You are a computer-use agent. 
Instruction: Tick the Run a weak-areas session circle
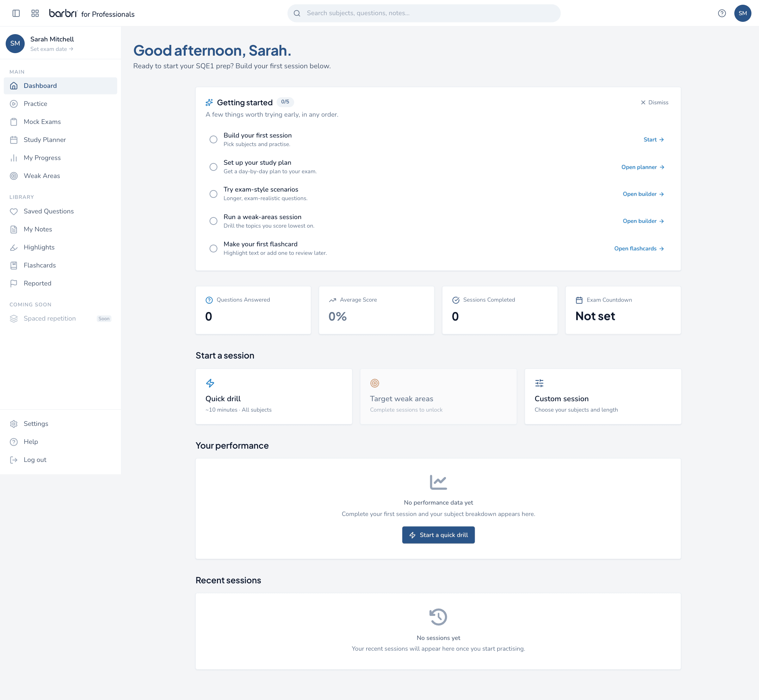coord(213,221)
